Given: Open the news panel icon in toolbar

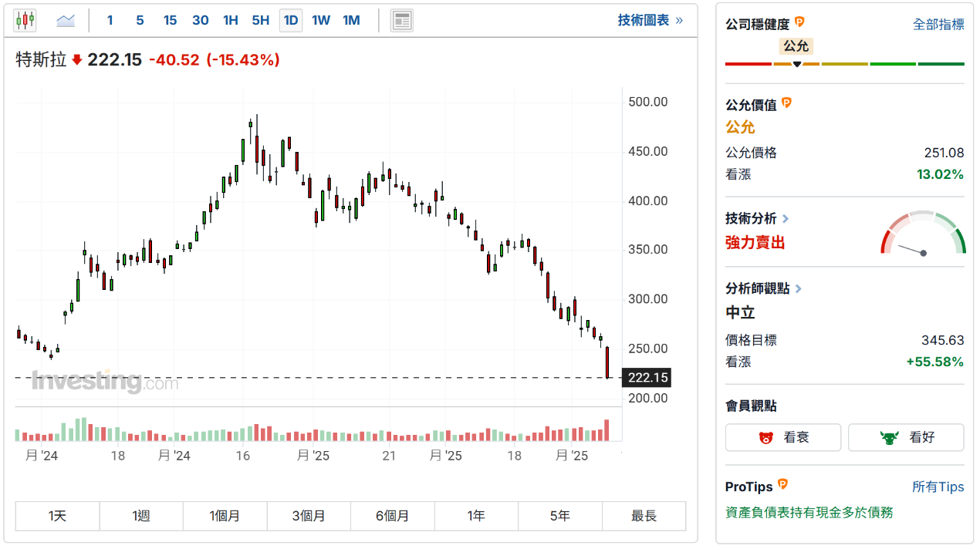Looking at the screenshot, I should click(401, 20).
